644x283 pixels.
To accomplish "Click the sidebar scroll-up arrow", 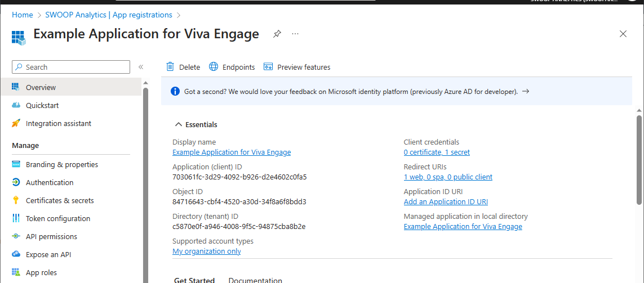I will 145,83.
